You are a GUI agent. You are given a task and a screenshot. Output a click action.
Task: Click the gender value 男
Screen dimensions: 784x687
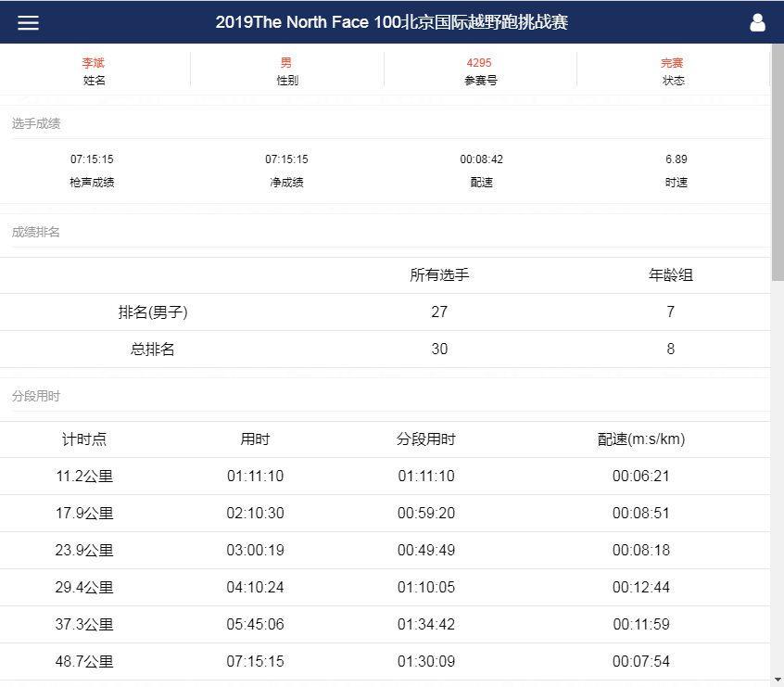coord(285,63)
